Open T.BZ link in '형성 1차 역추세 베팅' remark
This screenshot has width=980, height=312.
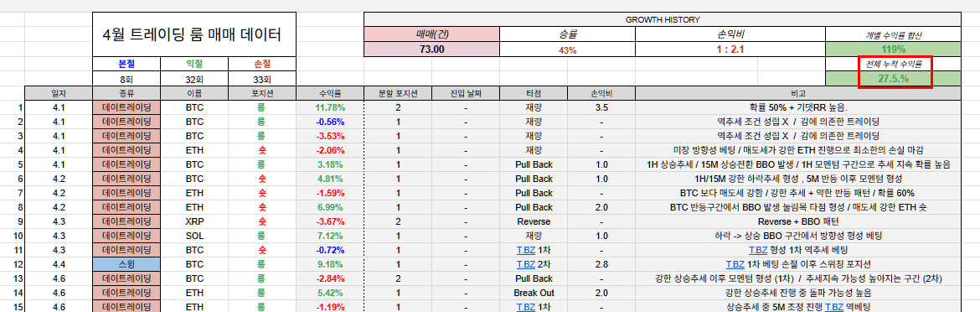click(x=758, y=249)
